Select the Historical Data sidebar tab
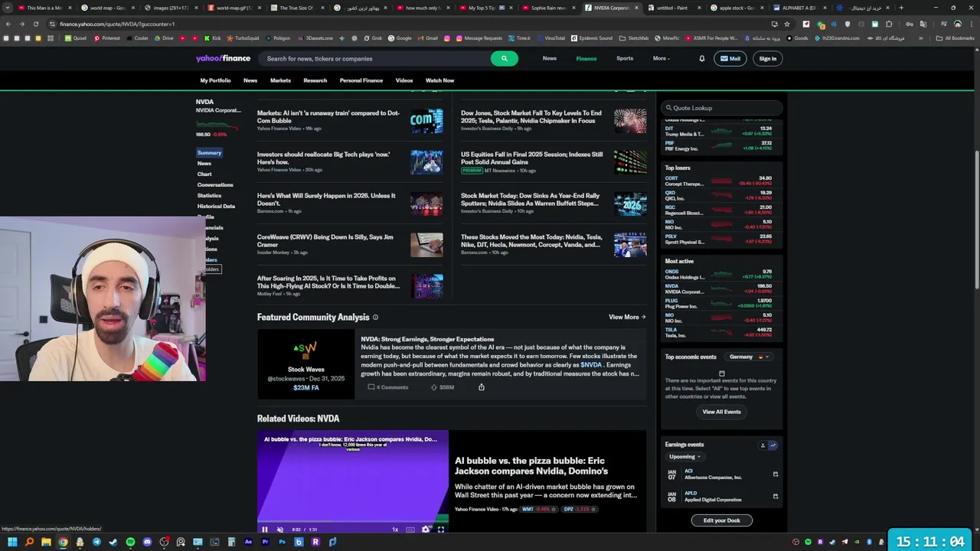This screenshot has width=980, height=551. coord(216,206)
